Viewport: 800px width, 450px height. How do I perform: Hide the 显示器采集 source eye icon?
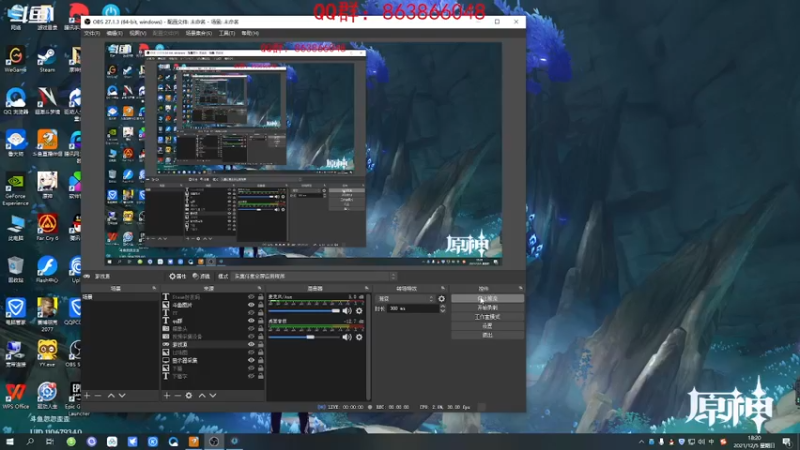tap(251, 360)
